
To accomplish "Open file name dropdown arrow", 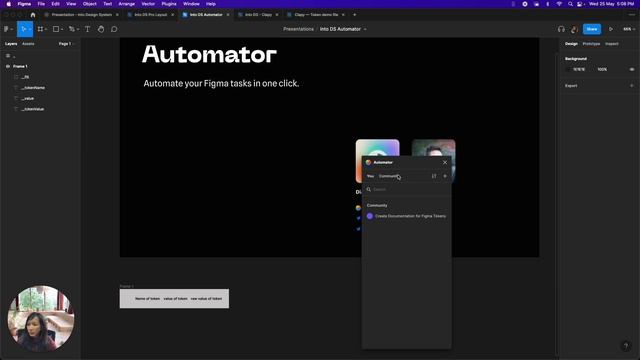I will point(365,29).
